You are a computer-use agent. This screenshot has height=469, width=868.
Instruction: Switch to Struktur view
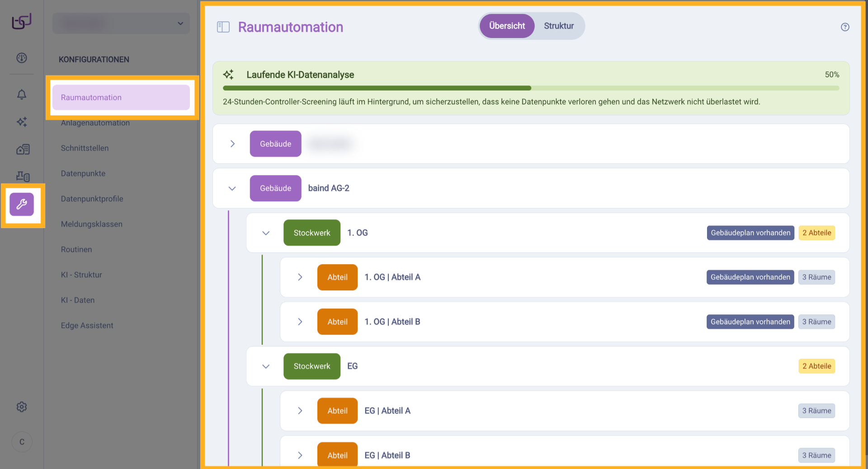tap(558, 26)
